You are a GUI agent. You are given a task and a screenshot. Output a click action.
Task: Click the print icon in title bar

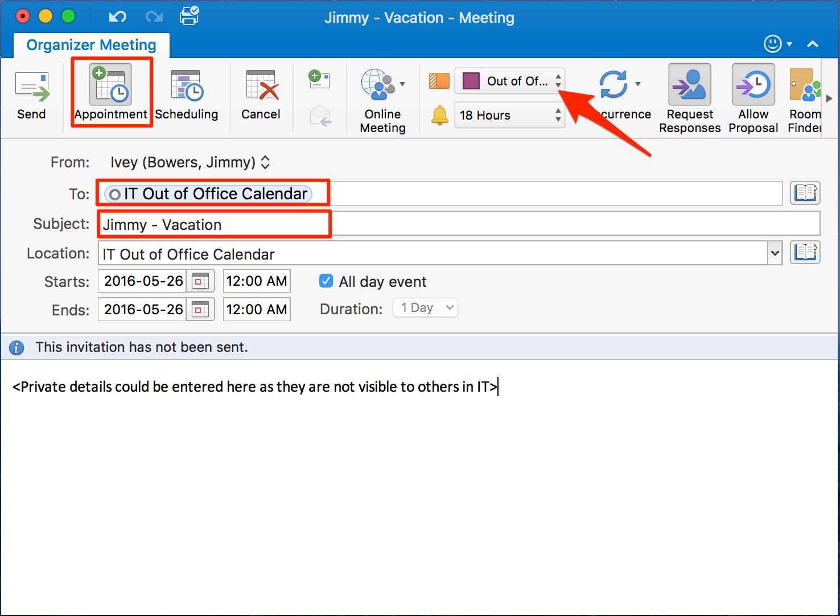189,16
